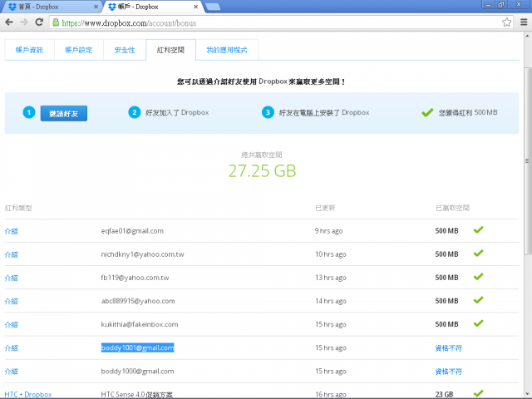Image resolution: width=532 pixels, height=399 pixels.
Task: Click the step 2 circle icon
Action: (135, 112)
